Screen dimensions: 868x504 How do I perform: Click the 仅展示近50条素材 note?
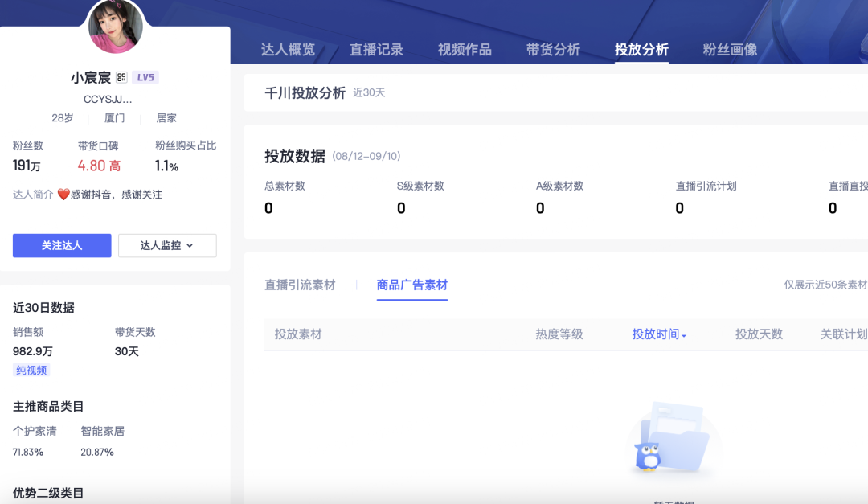825,285
